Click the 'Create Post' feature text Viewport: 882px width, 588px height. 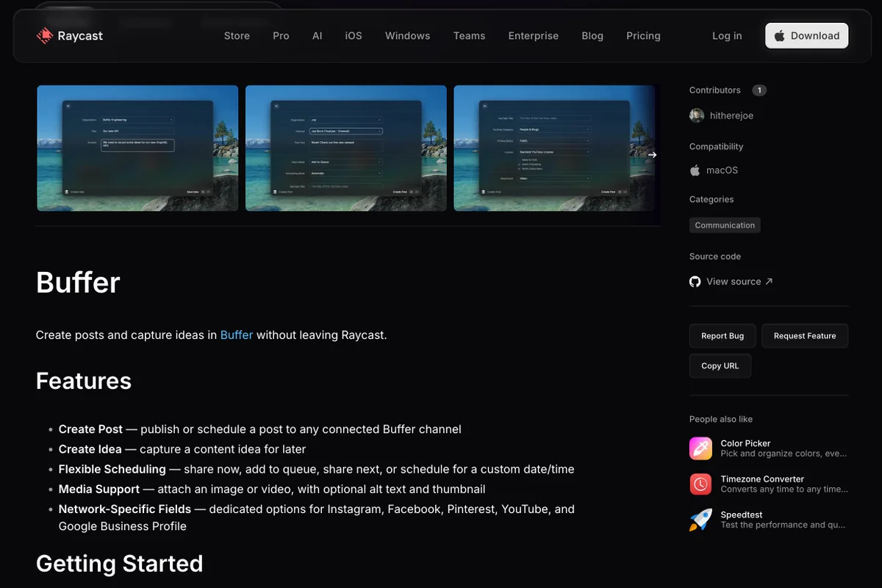[x=90, y=429]
